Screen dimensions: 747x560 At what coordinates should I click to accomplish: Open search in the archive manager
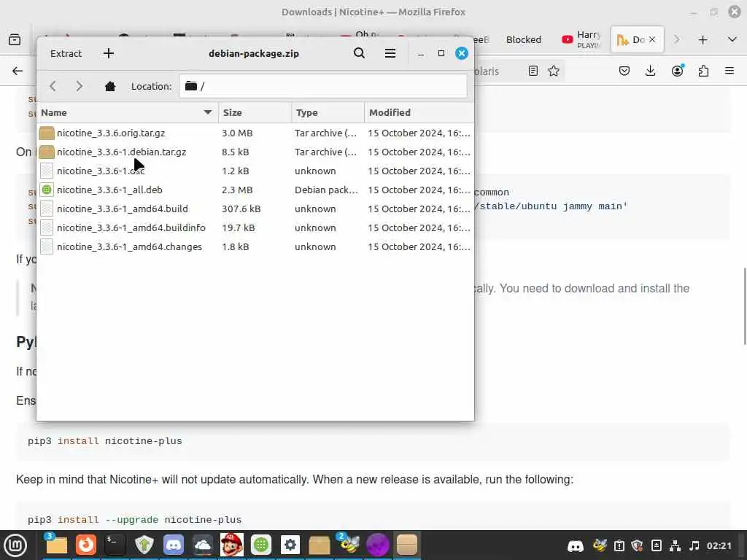(359, 53)
